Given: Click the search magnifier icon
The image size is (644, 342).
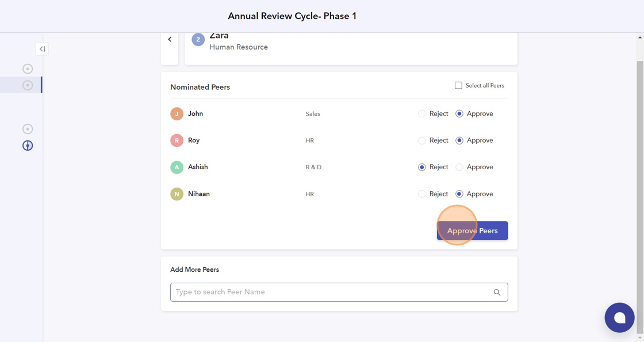Looking at the screenshot, I should pos(497,292).
